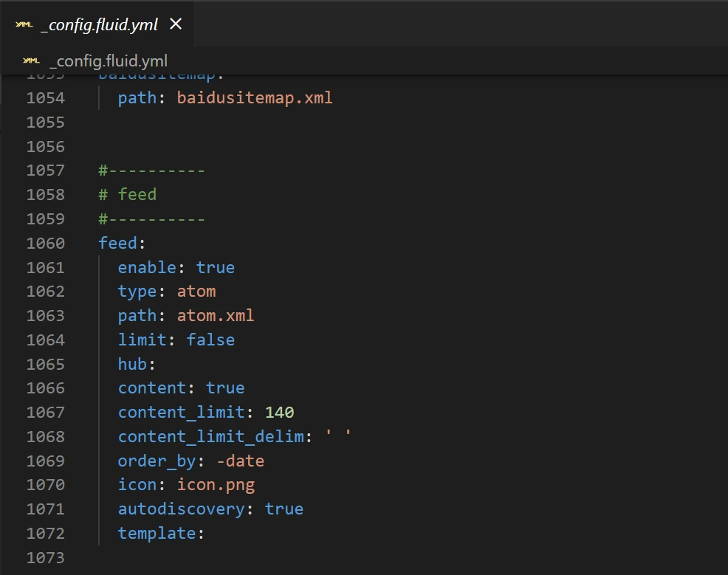Viewport: 728px width, 575px height.
Task: Click the YAML file icon in the editor tab
Action: [x=24, y=25]
